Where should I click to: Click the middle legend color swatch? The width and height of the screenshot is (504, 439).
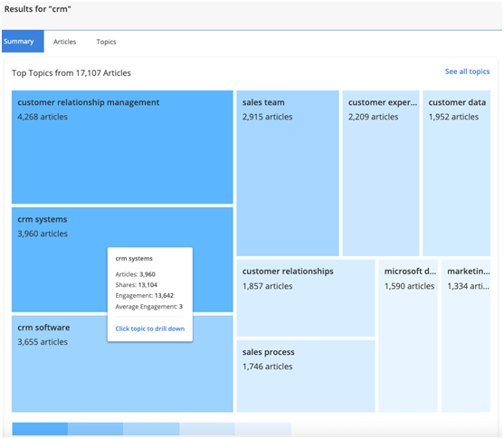pos(151,429)
